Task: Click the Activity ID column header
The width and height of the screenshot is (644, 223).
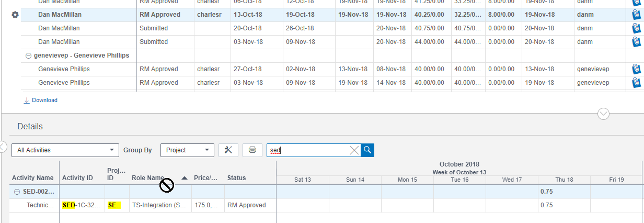Action: (77, 178)
